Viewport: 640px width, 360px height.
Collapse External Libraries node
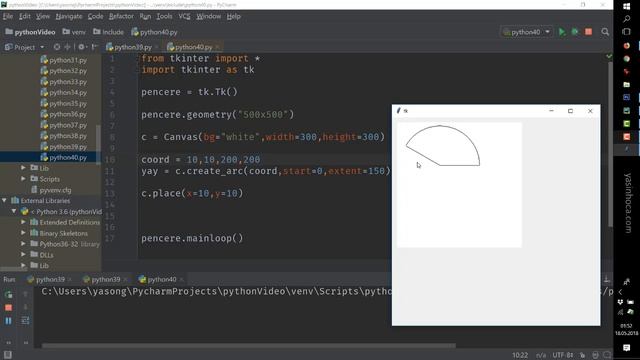pyautogui.click(x=4, y=200)
